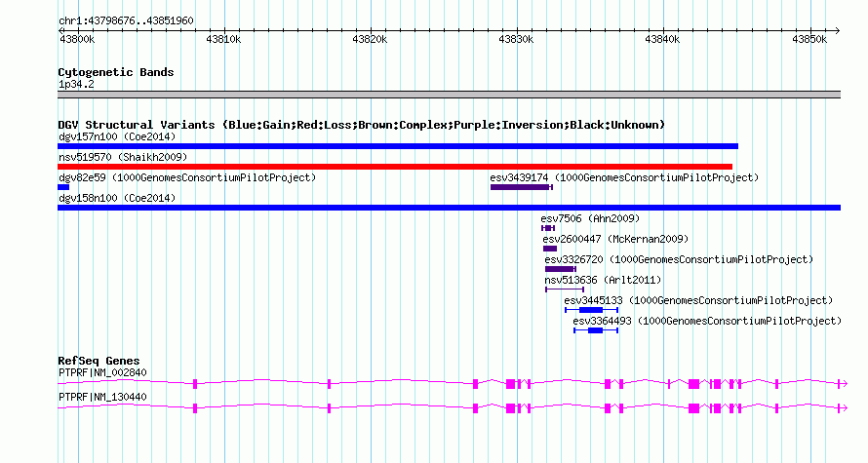Click the dgv157n100 (Coe2014) blue gain bar

tap(398, 146)
